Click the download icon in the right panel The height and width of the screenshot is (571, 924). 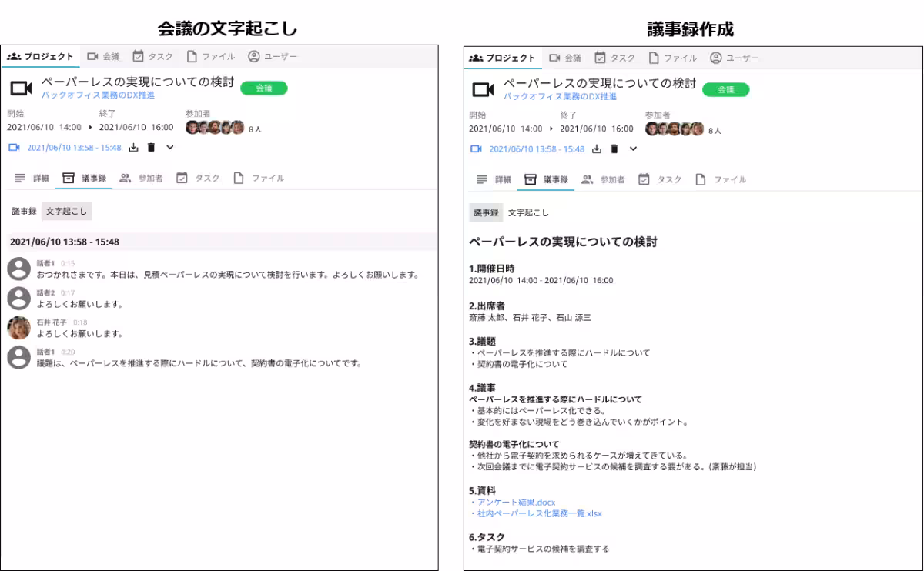598,149
